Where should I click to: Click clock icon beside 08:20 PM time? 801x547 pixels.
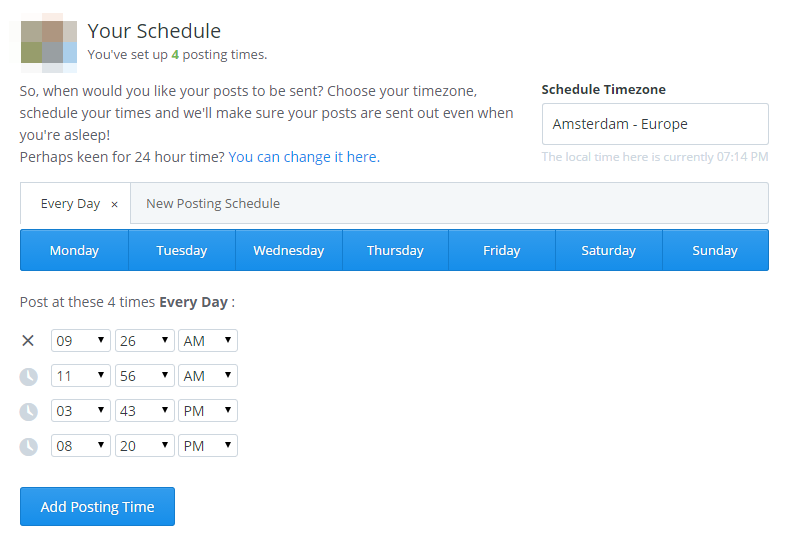tap(29, 447)
